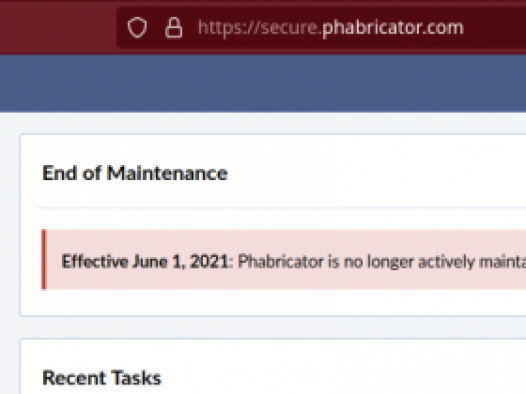Click the https://secure prefix in URL
526x394 pixels.
259,27
